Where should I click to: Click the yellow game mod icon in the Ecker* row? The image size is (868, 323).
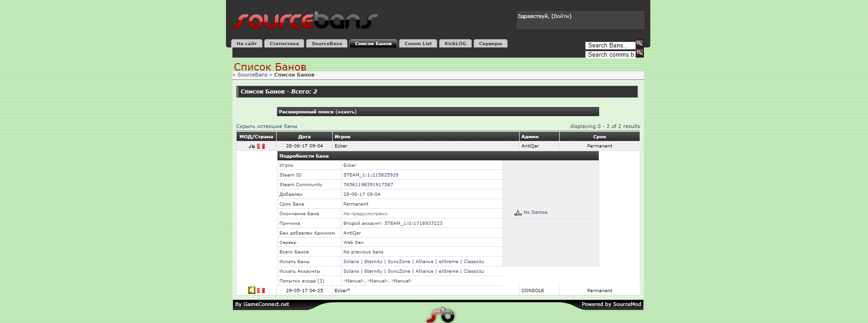coord(252,290)
